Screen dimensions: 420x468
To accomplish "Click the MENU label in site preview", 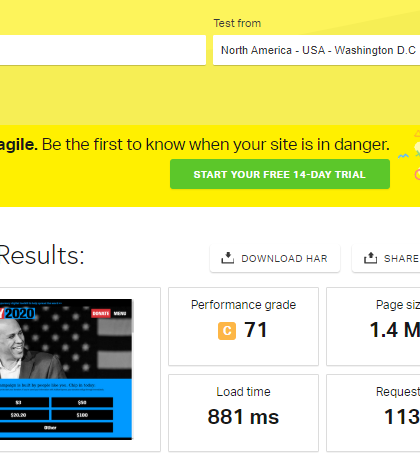I will tap(120, 313).
